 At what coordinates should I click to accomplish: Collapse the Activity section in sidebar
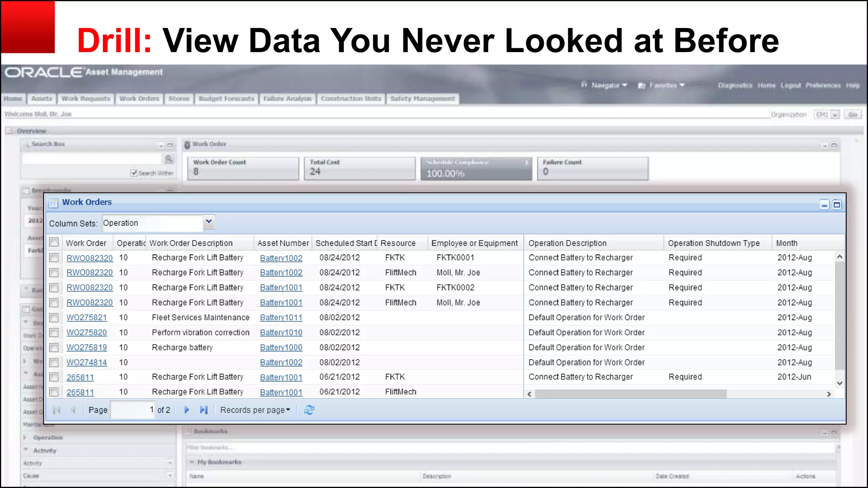pyautogui.click(x=25, y=450)
